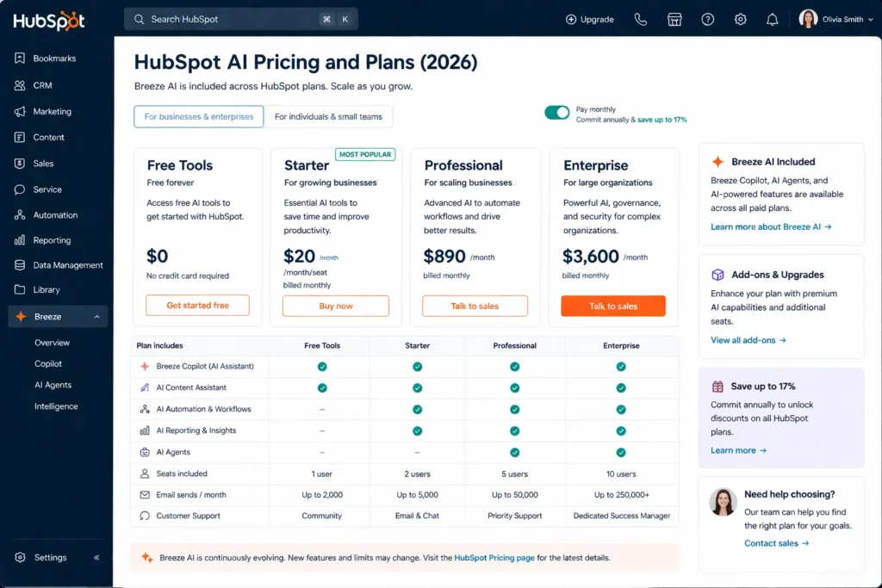Image resolution: width=882 pixels, height=588 pixels.
Task: Click the sparkle icon in the footer notice
Action: 146,558
